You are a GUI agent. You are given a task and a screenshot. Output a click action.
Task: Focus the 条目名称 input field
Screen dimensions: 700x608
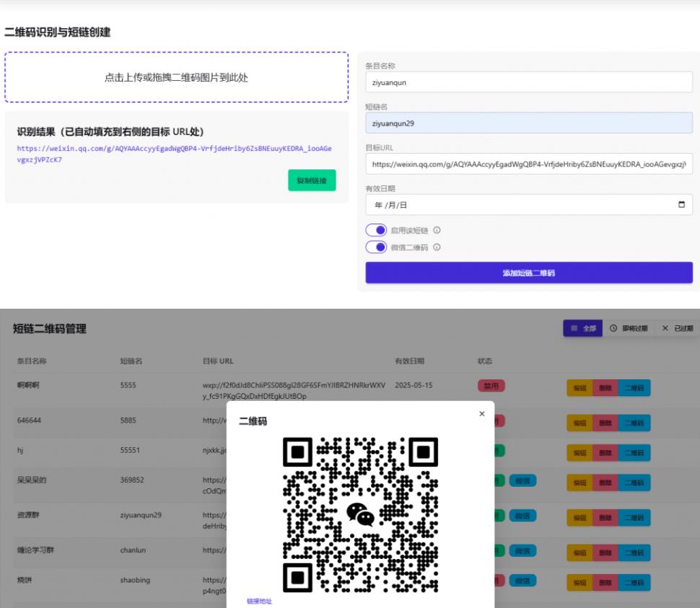pyautogui.click(x=529, y=82)
